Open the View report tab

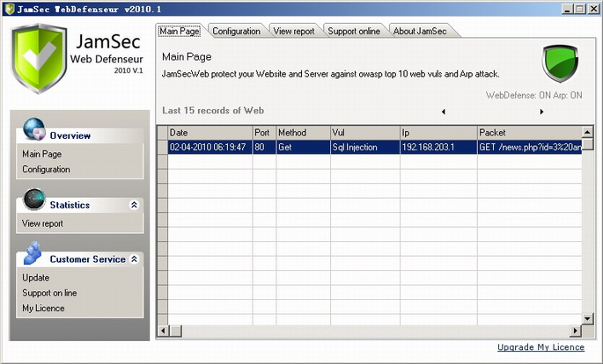(x=294, y=31)
